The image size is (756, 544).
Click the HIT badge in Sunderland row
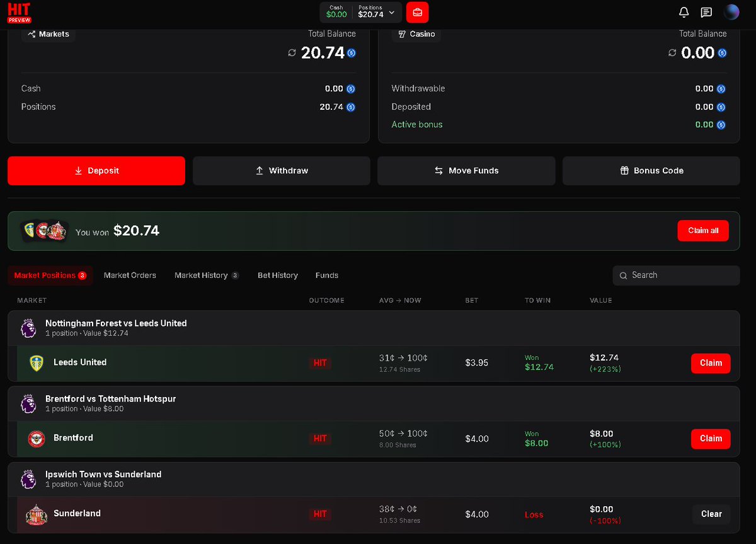320,514
